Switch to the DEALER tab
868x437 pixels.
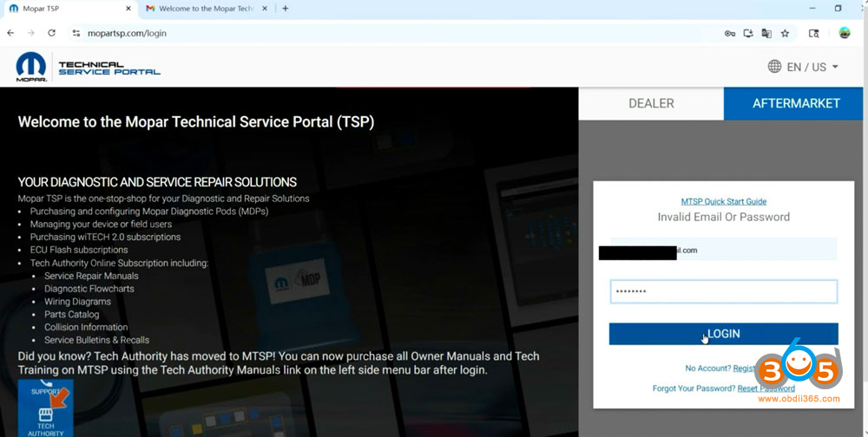click(x=651, y=103)
